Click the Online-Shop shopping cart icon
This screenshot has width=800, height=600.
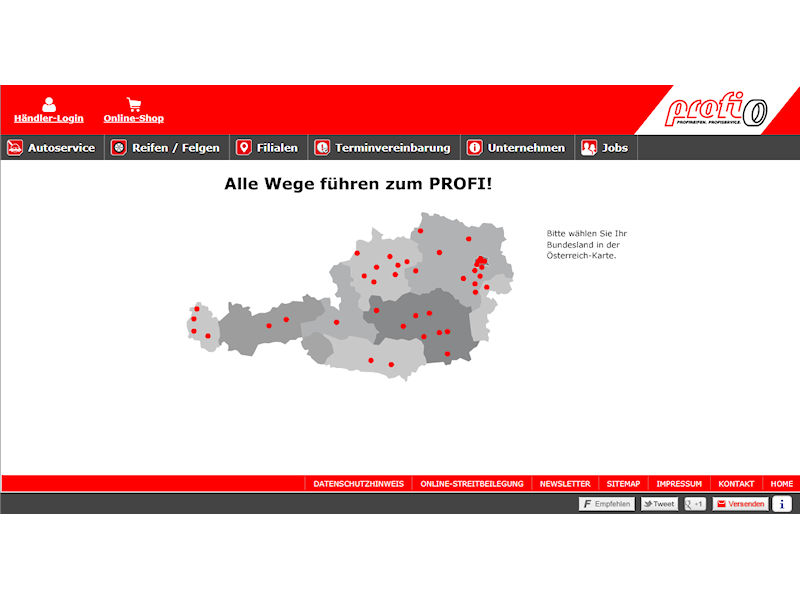pyautogui.click(x=134, y=104)
